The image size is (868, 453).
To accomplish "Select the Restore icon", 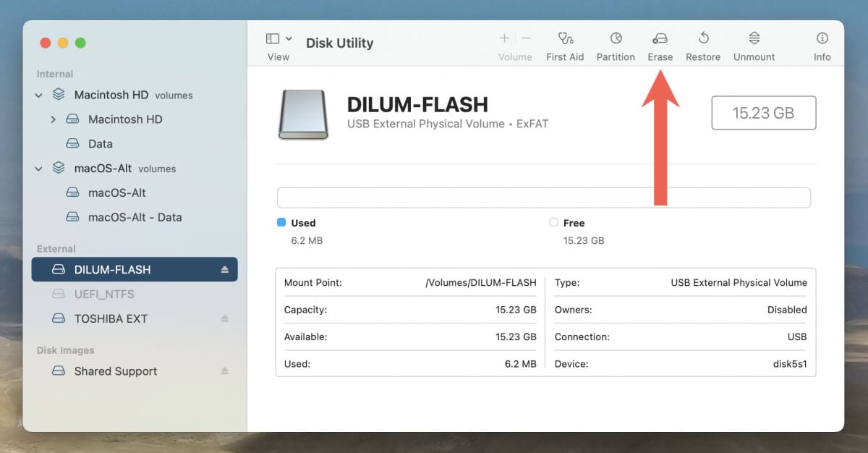I will click(x=703, y=38).
